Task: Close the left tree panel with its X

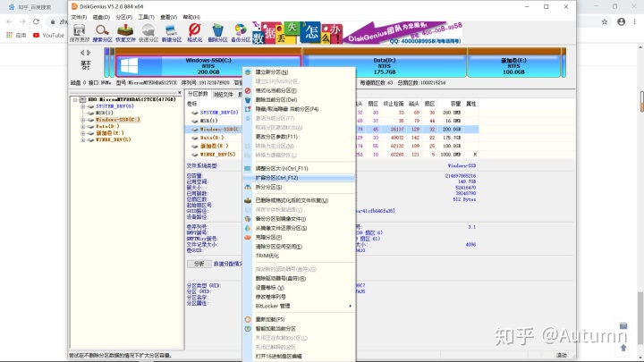Action: tap(180, 93)
